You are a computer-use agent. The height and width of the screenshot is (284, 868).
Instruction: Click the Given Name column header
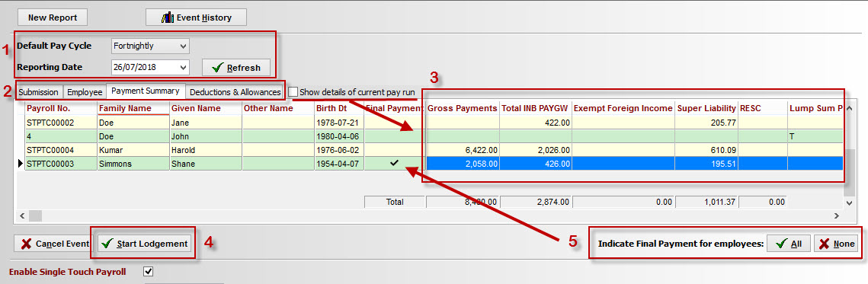tap(206, 109)
